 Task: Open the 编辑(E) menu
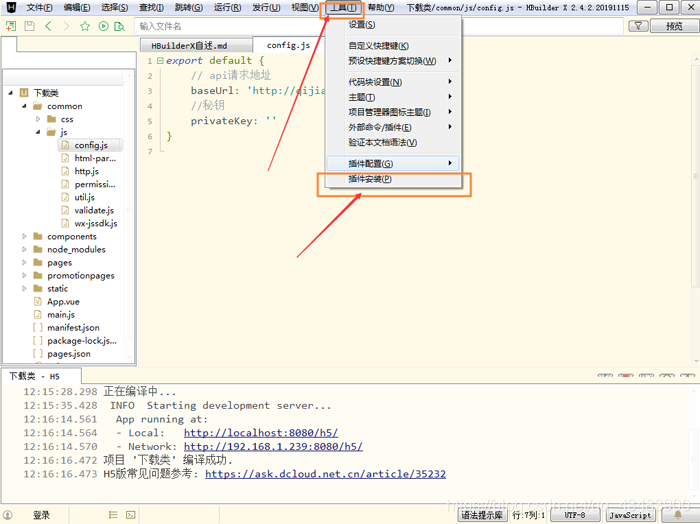click(77, 8)
